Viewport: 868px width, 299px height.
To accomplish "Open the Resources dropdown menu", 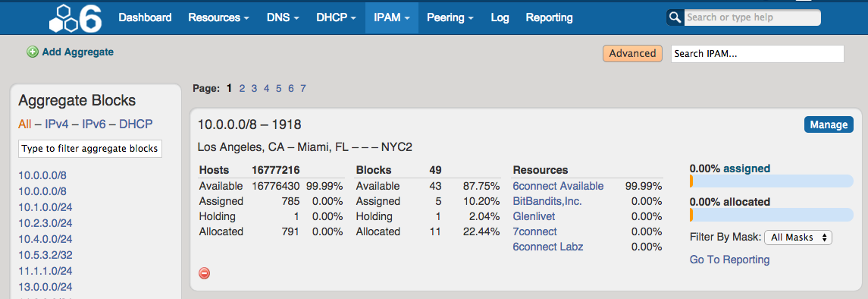I will pos(218,17).
